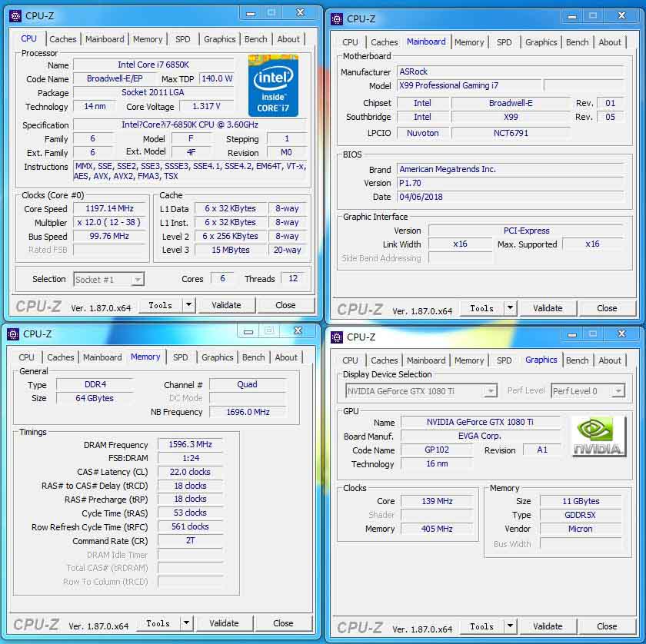
Task: Expand Tools arrow in Mainboard window
Action: coord(510,308)
